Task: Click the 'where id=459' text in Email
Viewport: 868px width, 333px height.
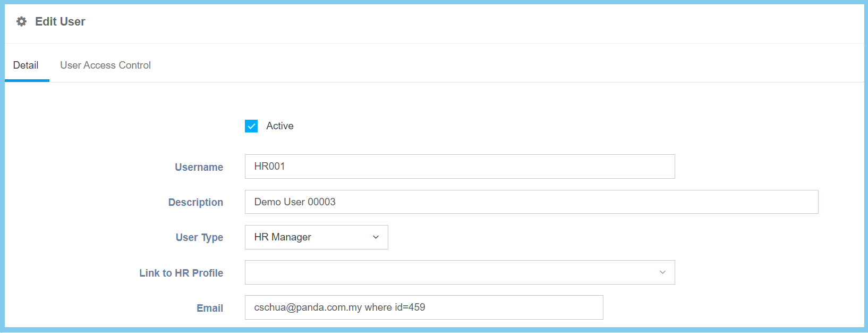Action: (395, 307)
